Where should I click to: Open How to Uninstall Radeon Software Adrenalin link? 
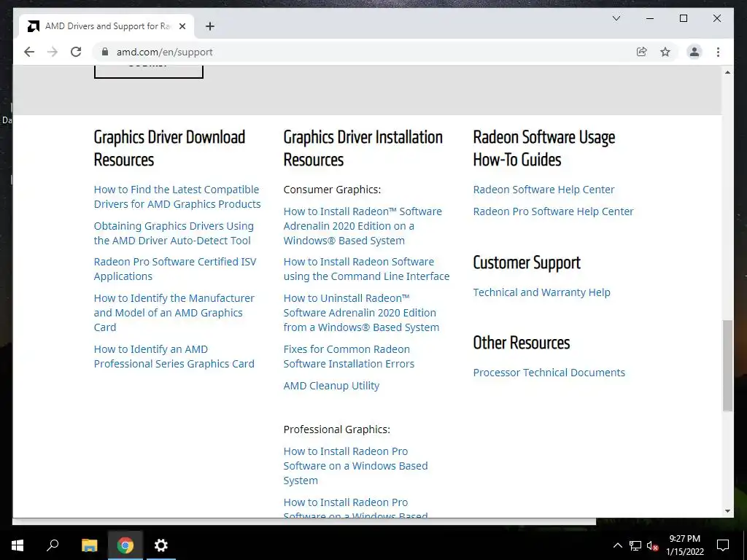361,312
